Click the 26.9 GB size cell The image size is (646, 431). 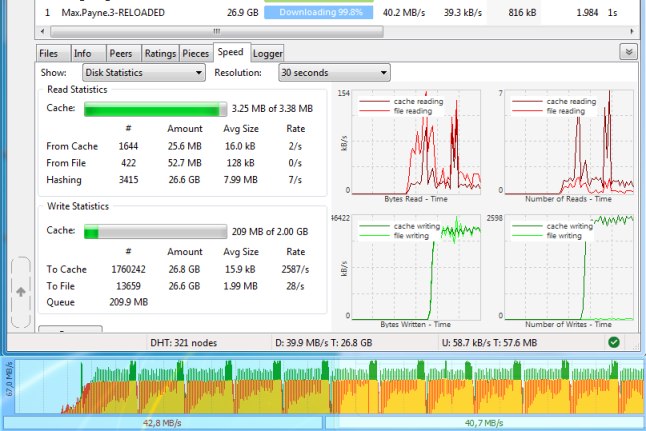[x=243, y=13]
